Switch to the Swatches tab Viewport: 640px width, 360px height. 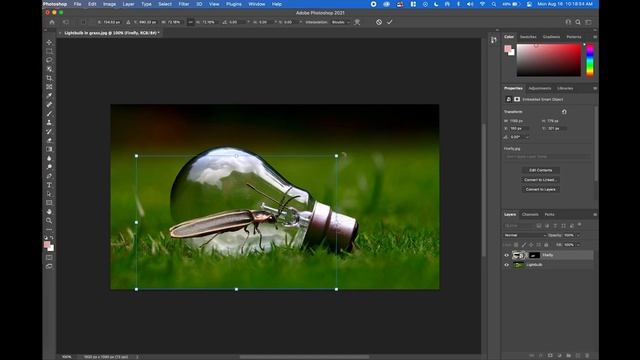point(528,37)
